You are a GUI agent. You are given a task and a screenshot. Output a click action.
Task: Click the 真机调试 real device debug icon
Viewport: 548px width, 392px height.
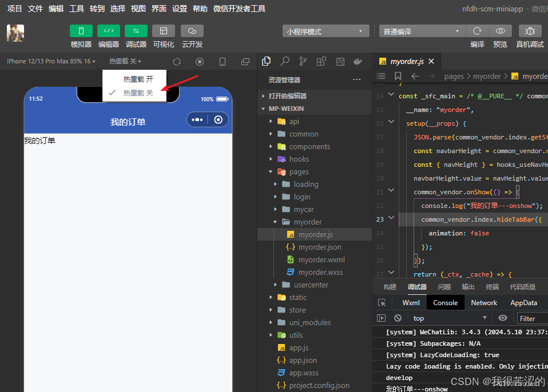[530, 31]
